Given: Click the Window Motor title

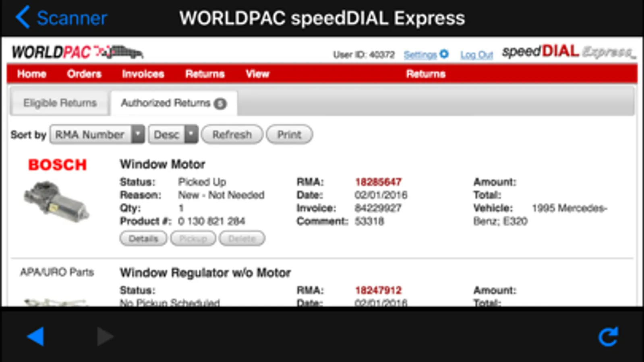Looking at the screenshot, I should pyautogui.click(x=163, y=164).
